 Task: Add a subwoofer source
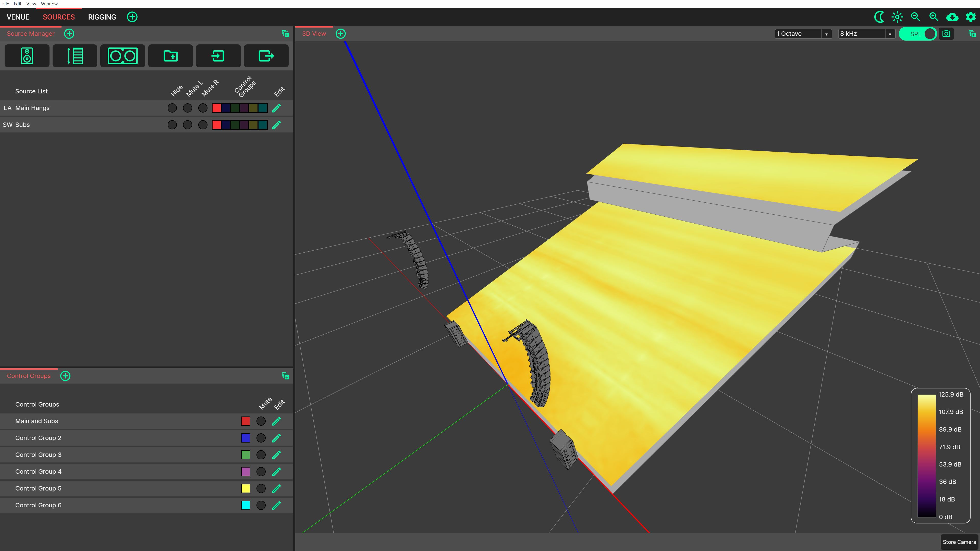point(122,56)
